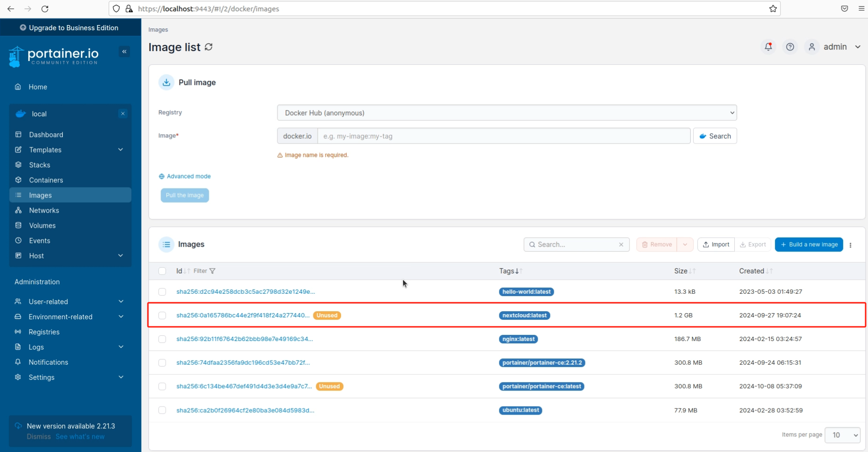Click See what's new link

pyautogui.click(x=80, y=436)
